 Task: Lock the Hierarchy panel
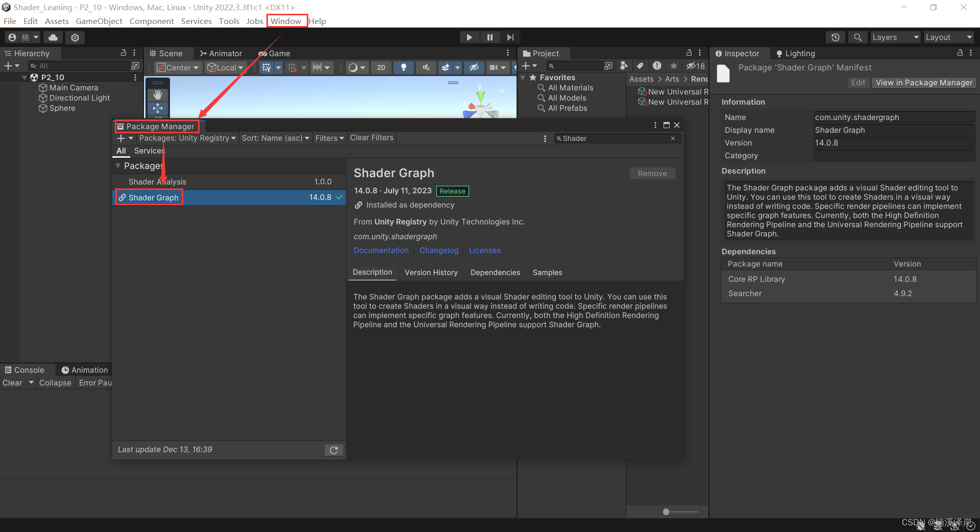[x=123, y=53]
